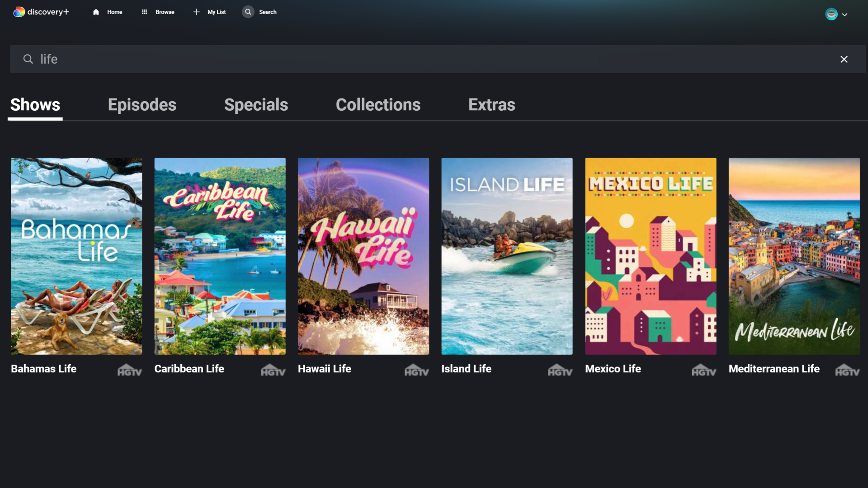Click the discovery+ logo
Screen dimensions: 868x488
pyautogui.click(x=41, y=12)
